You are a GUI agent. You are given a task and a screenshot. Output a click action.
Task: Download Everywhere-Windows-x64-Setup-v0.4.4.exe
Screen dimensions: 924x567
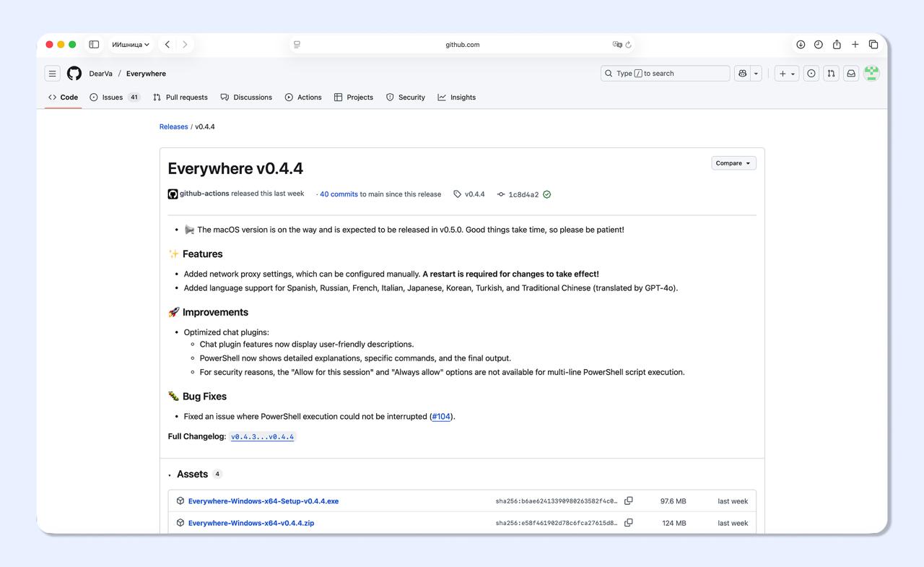263,501
